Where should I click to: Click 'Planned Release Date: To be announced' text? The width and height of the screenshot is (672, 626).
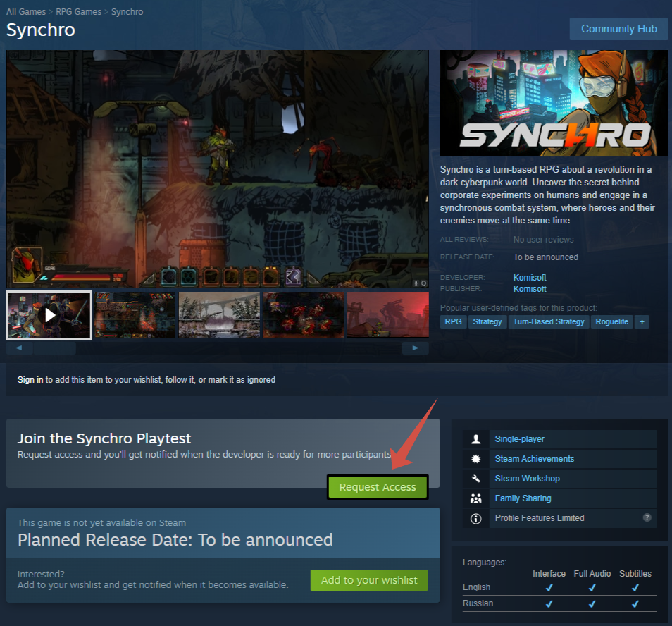click(175, 540)
